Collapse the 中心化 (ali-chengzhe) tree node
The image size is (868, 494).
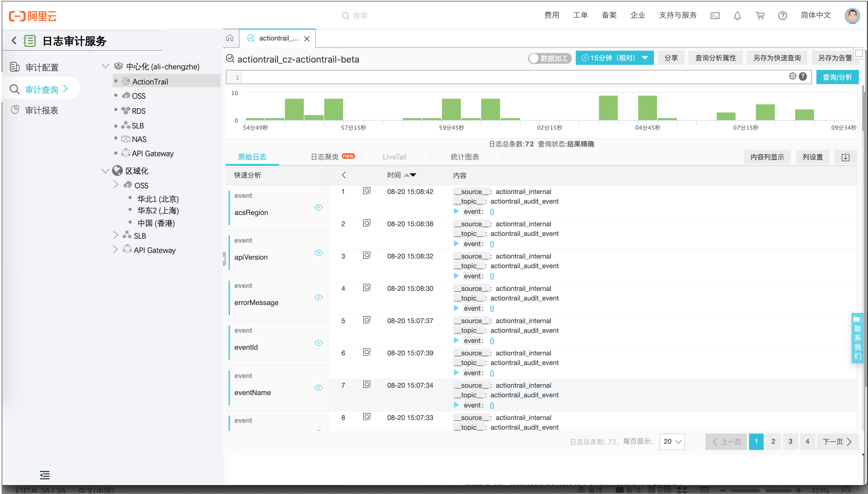tap(106, 66)
